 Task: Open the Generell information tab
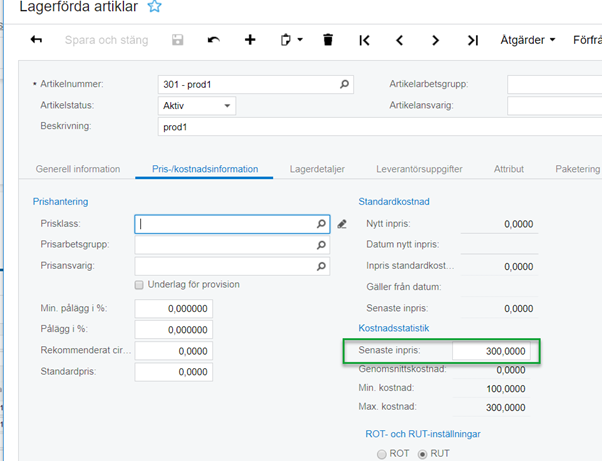tap(78, 169)
